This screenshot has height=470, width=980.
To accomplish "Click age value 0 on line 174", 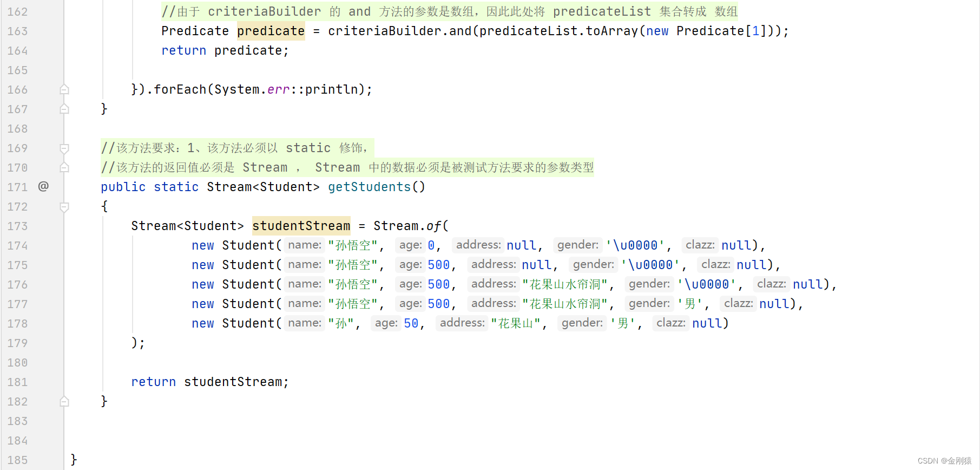I will point(431,245).
